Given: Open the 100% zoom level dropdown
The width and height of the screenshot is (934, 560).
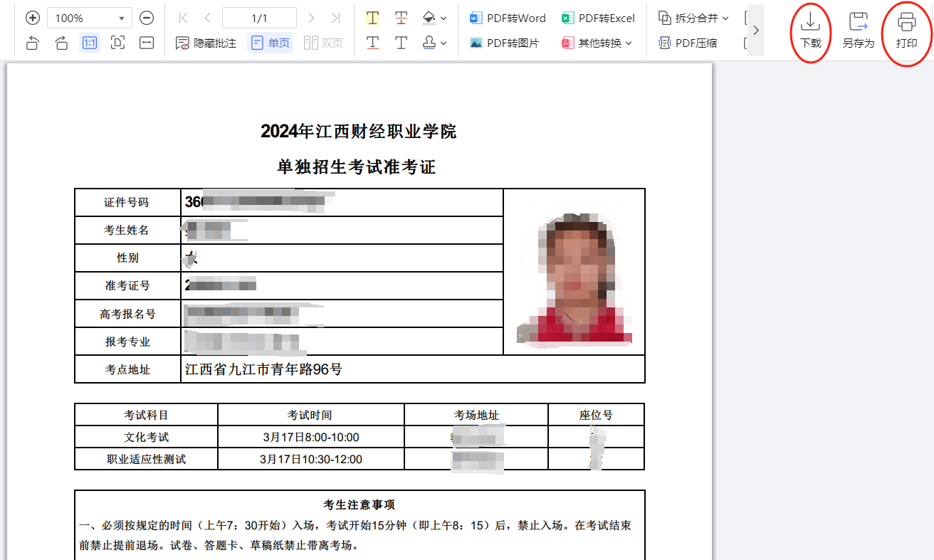Looking at the screenshot, I should [x=90, y=18].
